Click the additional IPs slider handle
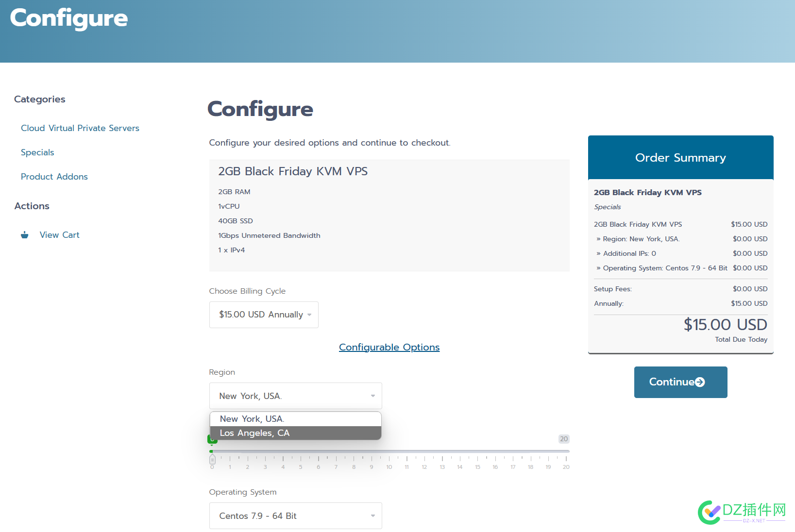 [x=212, y=459]
